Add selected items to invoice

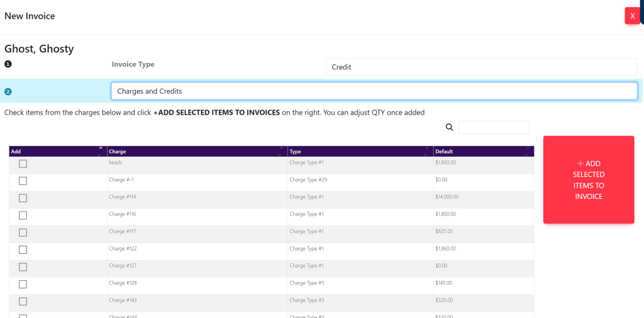[589, 179]
